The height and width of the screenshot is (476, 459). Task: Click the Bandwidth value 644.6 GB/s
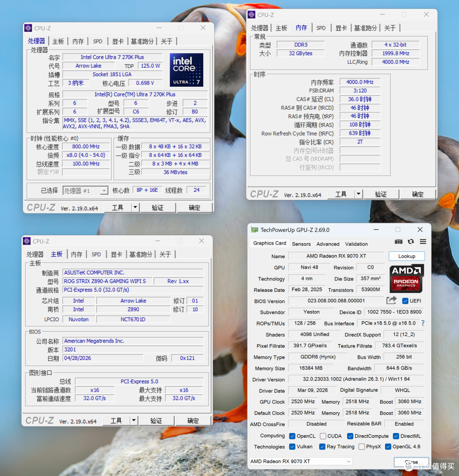pos(399,368)
